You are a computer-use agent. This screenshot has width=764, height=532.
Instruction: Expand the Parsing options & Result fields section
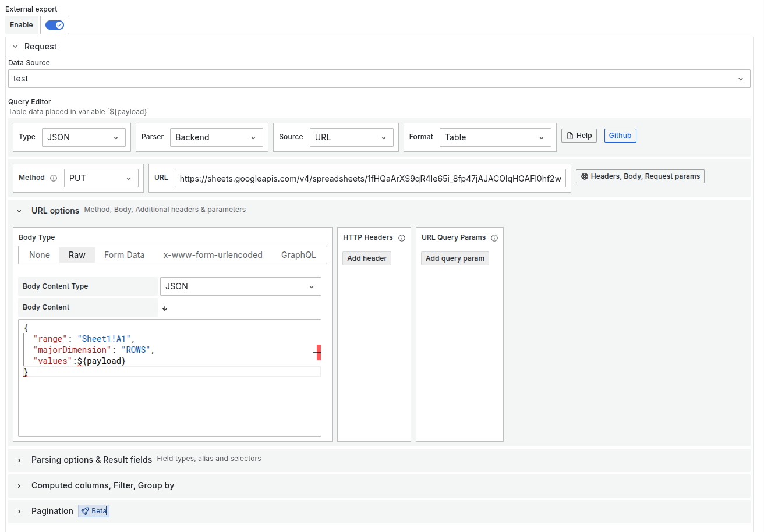[91, 459]
